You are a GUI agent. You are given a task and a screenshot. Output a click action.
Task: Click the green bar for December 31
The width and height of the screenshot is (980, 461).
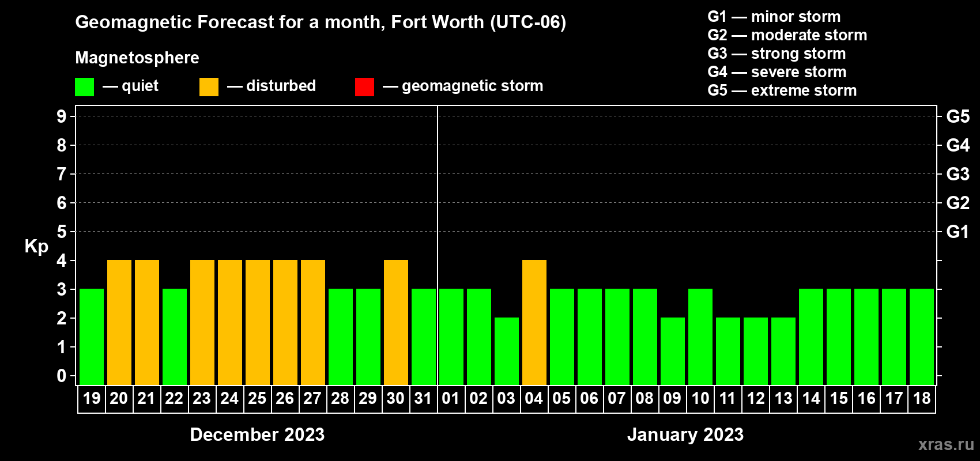tap(424, 337)
